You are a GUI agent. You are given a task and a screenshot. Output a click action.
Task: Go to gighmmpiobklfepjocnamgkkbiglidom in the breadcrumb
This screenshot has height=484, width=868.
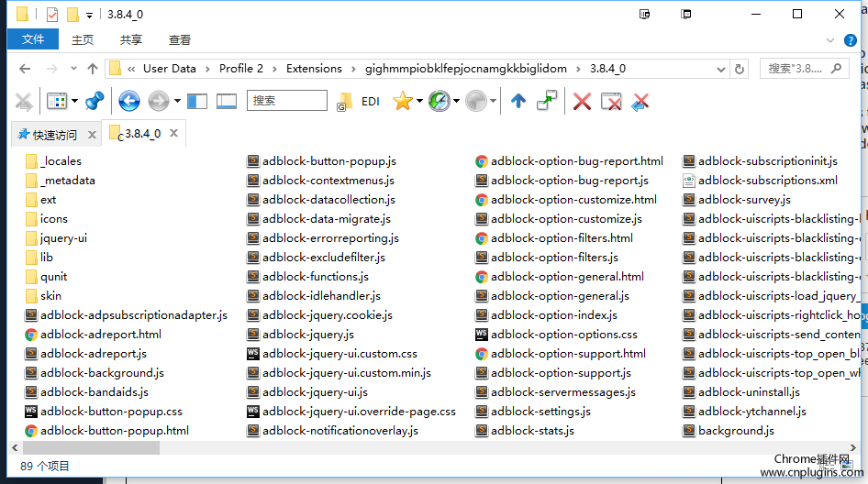click(466, 69)
